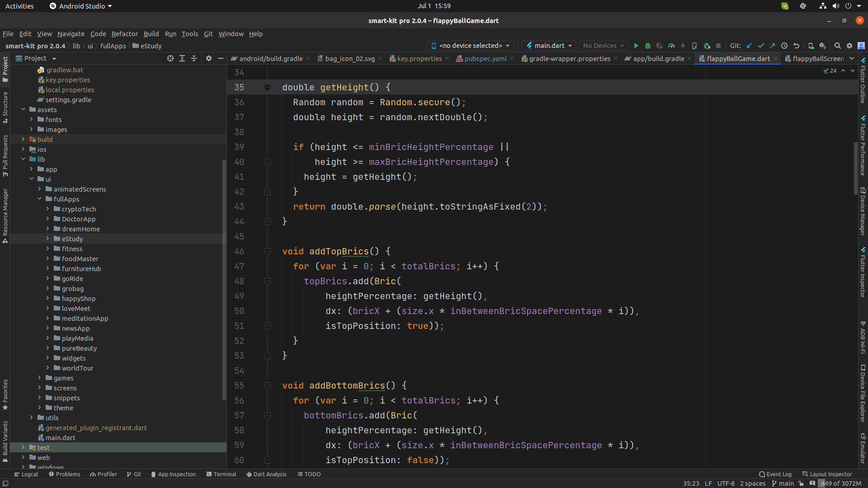Click the account avatar icon in the toolbar
The width and height of the screenshot is (868, 488).
point(861,46)
